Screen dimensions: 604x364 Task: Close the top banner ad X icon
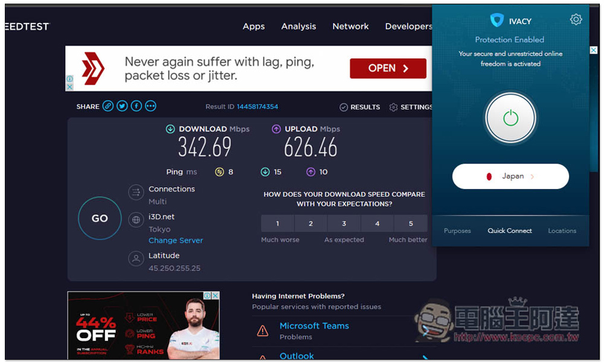(x=69, y=87)
